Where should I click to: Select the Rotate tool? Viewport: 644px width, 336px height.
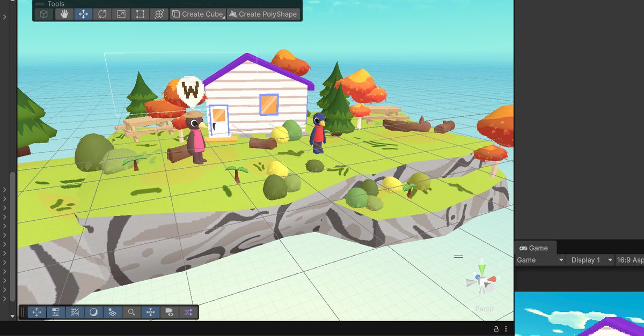(102, 14)
